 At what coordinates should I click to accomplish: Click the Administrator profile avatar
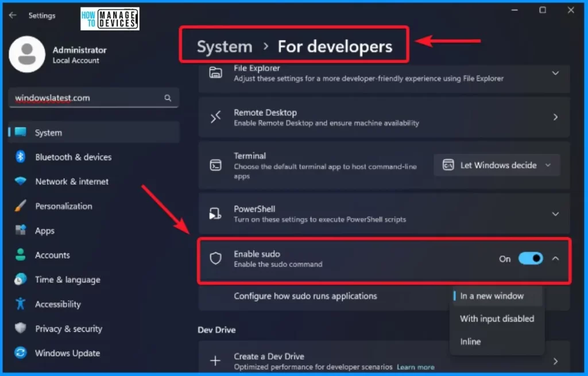tap(27, 55)
